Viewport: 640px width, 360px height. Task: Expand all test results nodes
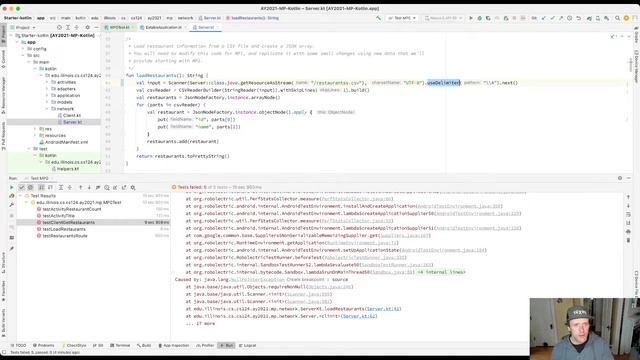coord(61,187)
